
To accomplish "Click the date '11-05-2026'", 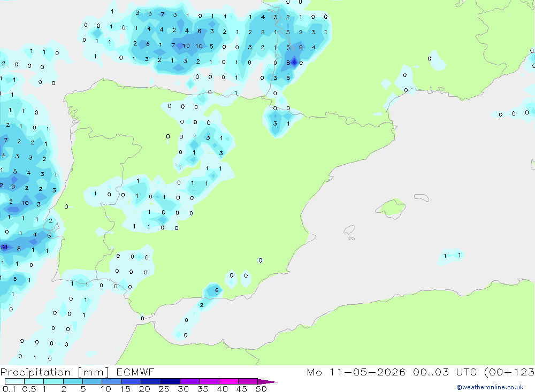I will pos(368,372).
